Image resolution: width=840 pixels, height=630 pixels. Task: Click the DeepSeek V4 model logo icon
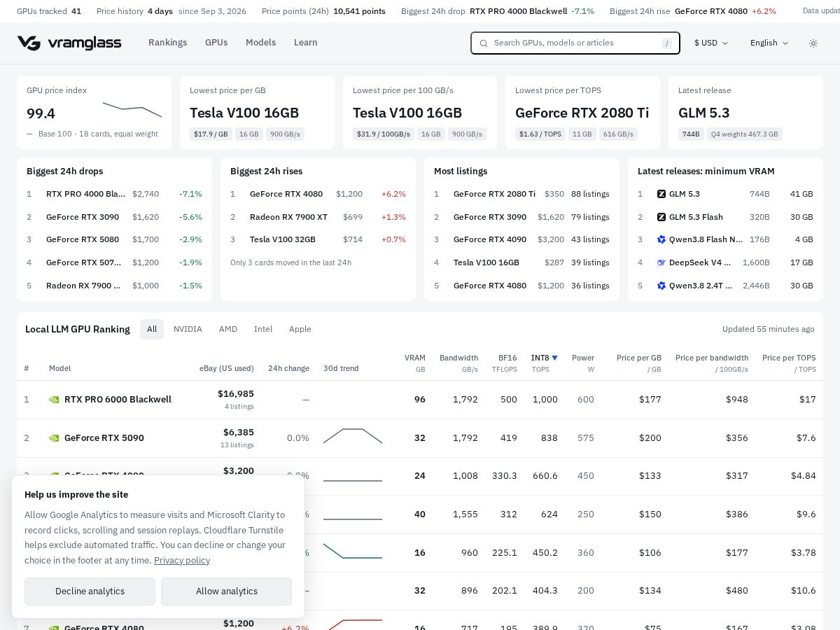(x=661, y=262)
